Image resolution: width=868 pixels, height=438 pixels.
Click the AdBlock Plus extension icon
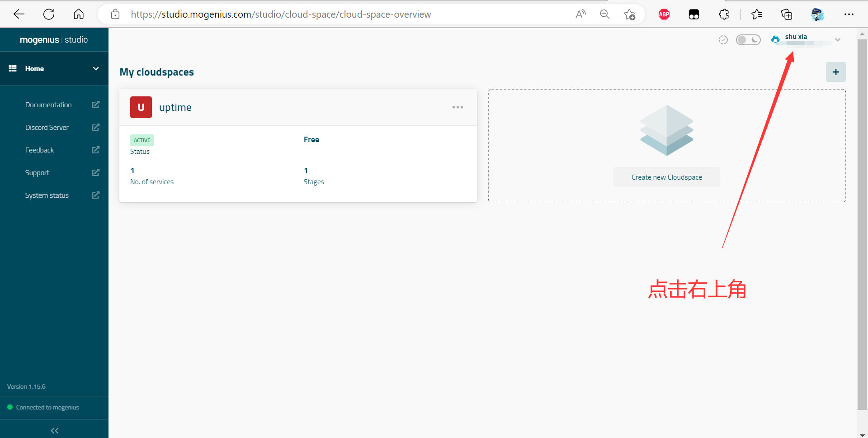point(664,14)
